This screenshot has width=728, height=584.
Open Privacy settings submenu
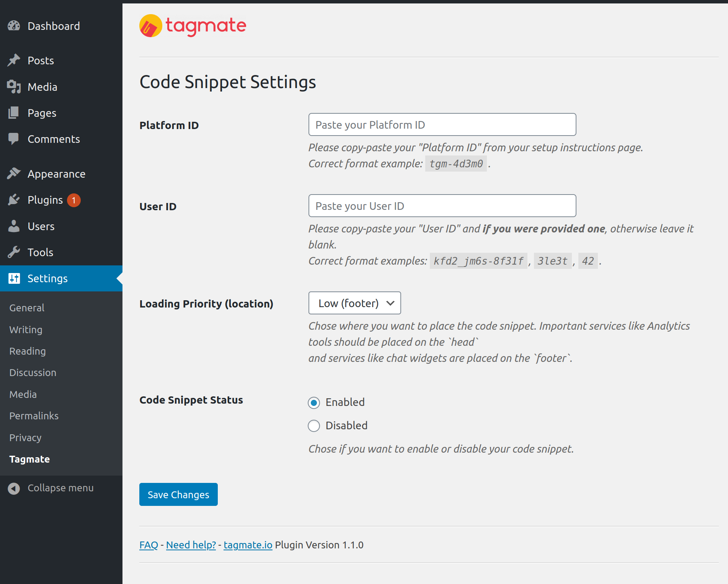[25, 438]
